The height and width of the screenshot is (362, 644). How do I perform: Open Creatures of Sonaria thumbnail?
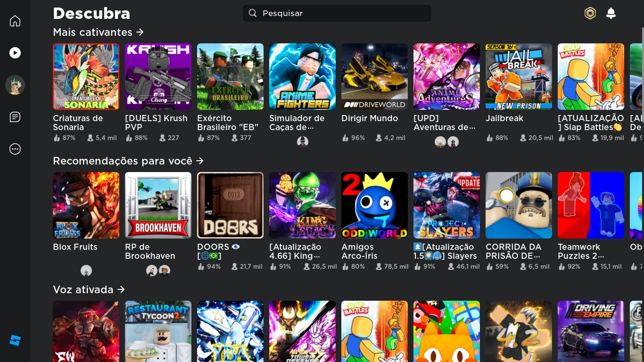[x=86, y=77]
